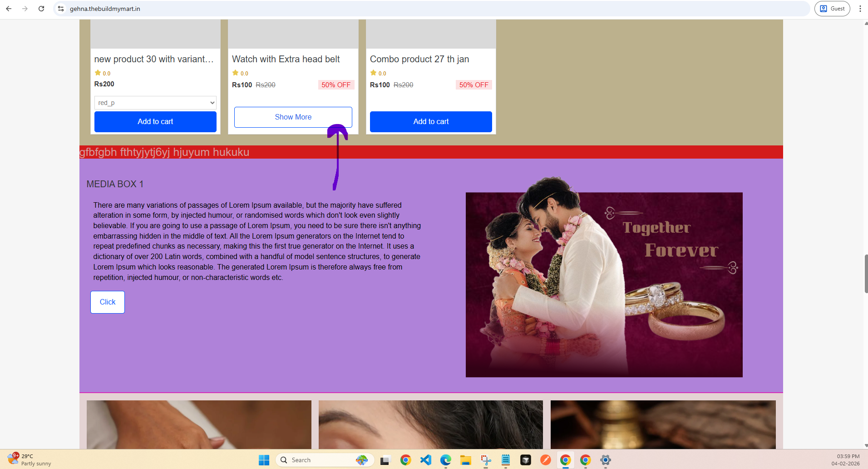This screenshot has height=469, width=868.
Task: Open the red_p variant dropdown
Action: click(155, 103)
